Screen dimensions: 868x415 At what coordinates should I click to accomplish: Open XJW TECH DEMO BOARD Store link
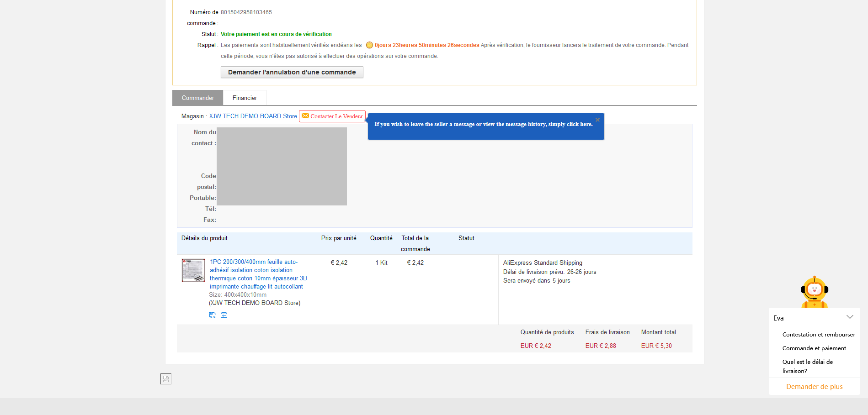253,116
